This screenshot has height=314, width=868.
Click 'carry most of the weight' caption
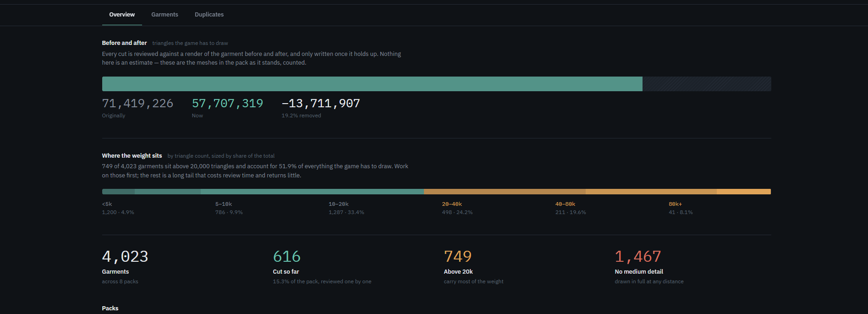pos(473,281)
